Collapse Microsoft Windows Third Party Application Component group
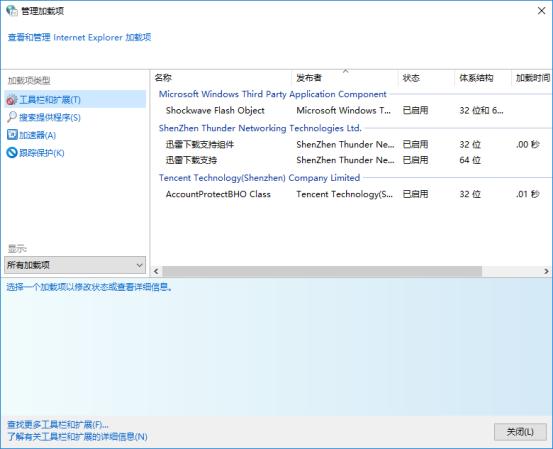 273,94
